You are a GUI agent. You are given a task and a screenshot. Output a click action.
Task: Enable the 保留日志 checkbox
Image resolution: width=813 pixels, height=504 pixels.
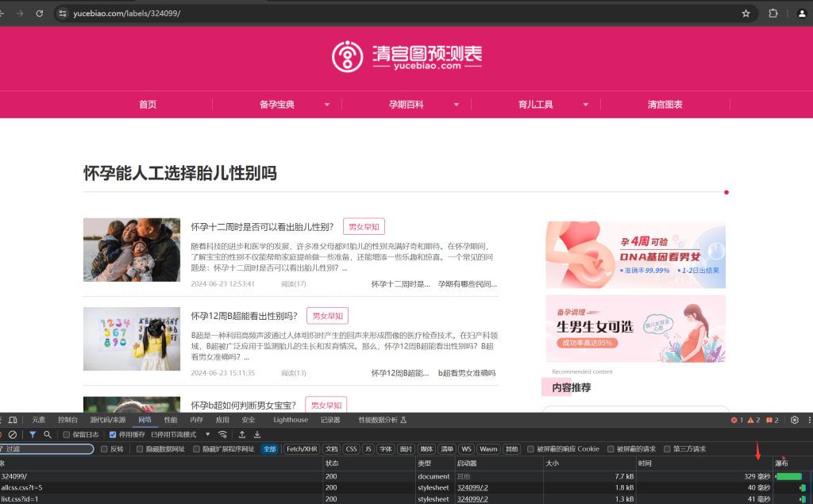(x=67, y=434)
